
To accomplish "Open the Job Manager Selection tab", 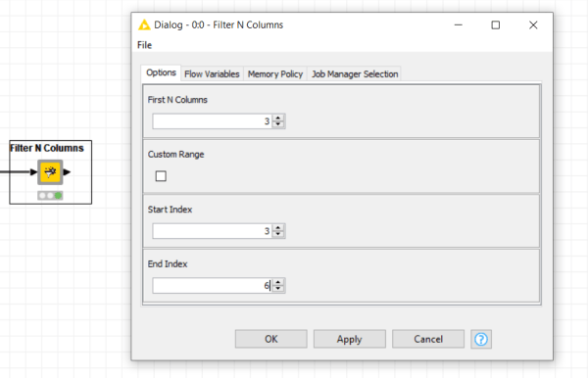I will coord(355,74).
